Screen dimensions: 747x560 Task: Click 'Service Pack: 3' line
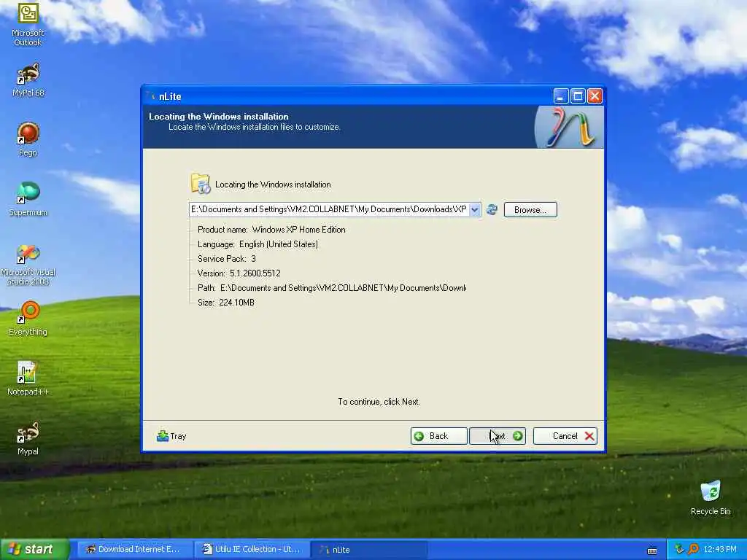pos(227,259)
